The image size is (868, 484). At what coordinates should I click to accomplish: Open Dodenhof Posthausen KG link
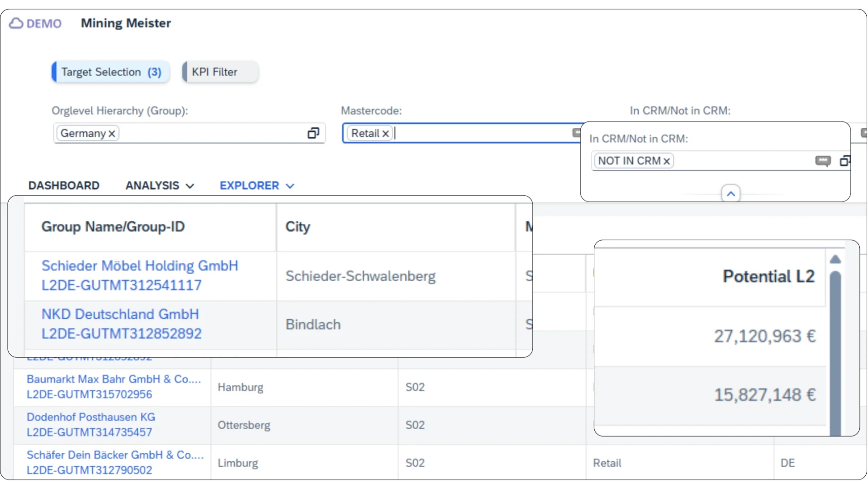point(91,417)
